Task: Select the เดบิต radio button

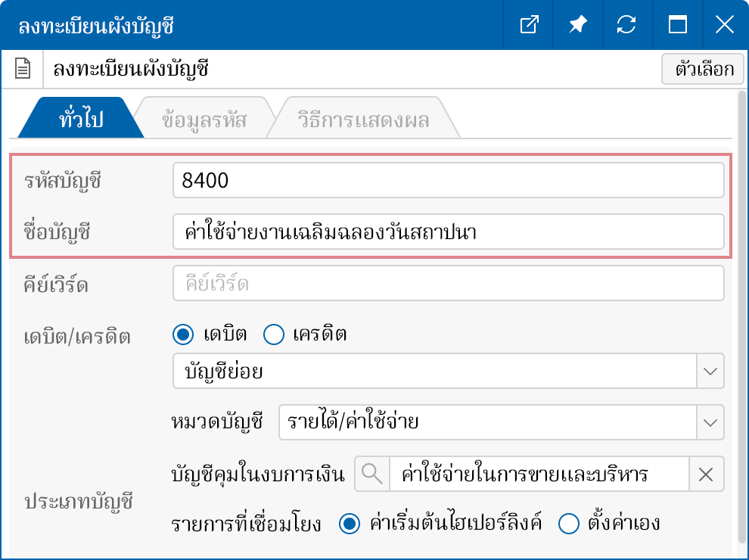Action: point(183,334)
